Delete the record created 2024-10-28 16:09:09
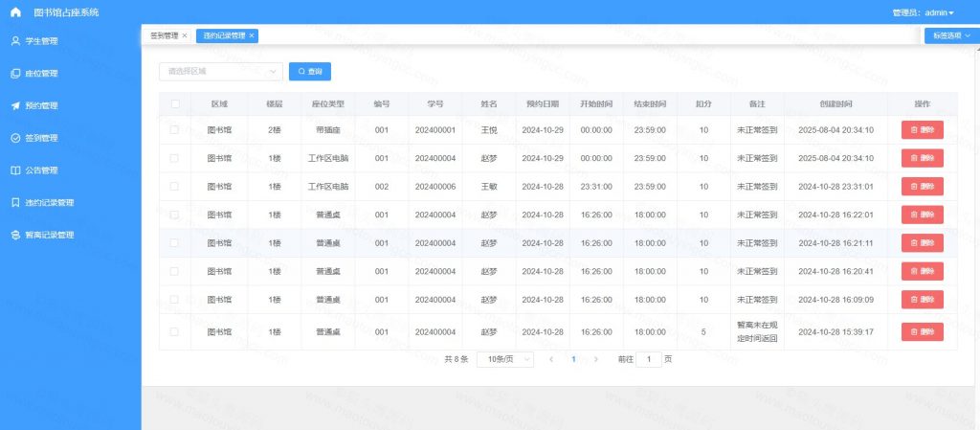Screen dimensions: 980x430 coord(922,300)
